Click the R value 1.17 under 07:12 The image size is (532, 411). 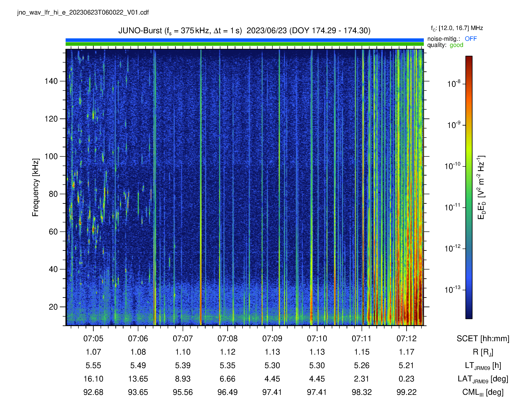pyautogui.click(x=407, y=352)
